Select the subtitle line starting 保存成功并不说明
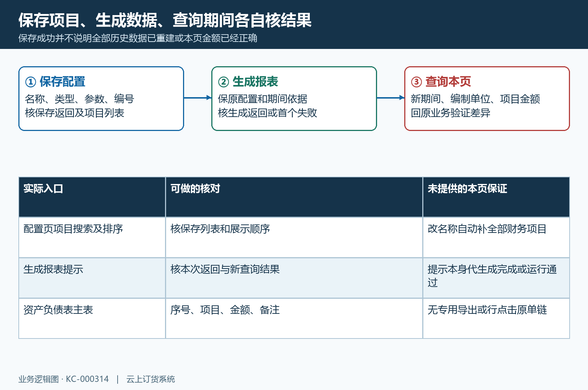 (138, 38)
